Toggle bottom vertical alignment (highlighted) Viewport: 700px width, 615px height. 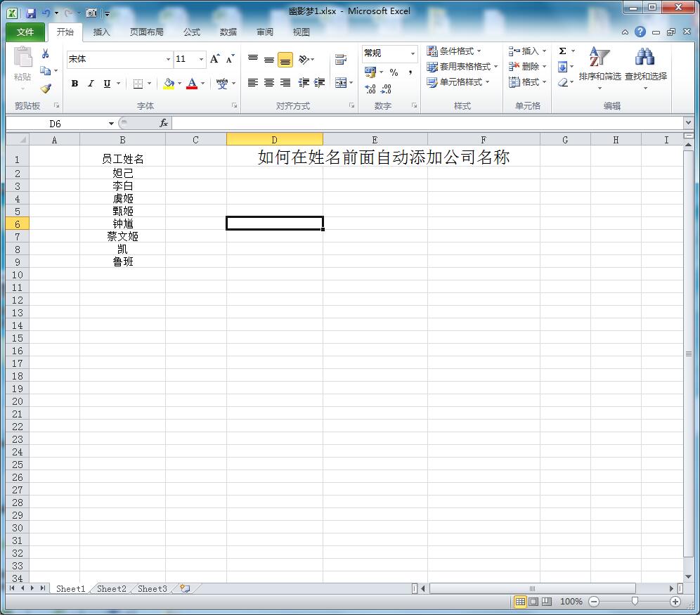tap(285, 60)
